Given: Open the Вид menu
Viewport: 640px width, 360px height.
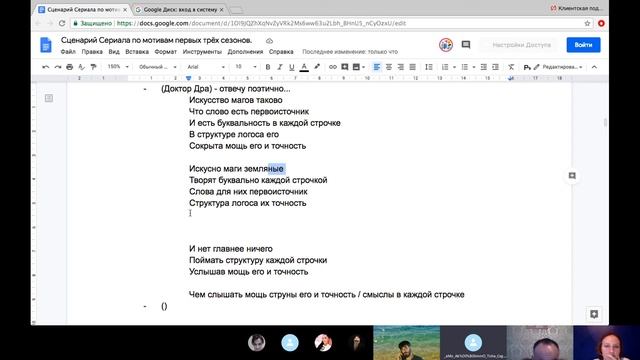Looking at the screenshot, I should [114, 52].
